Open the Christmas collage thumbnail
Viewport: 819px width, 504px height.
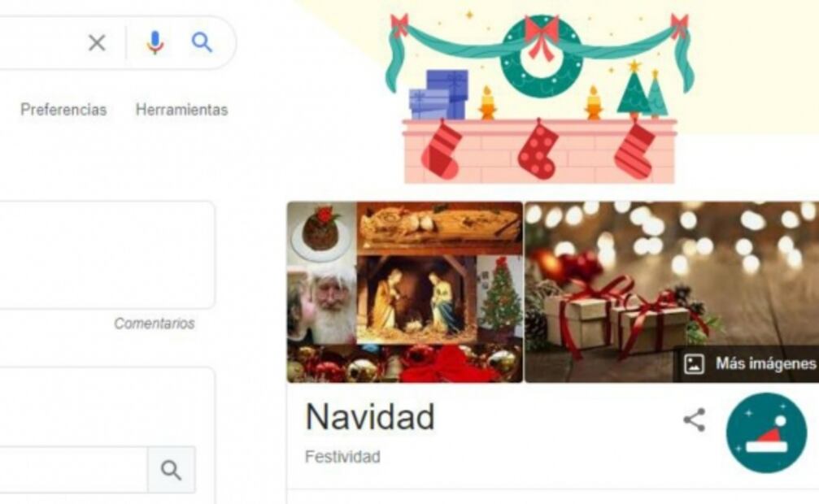point(405,292)
